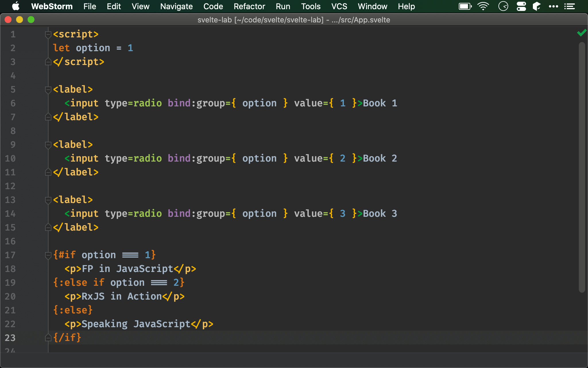This screenshot has width=588, height=368.
Task: Click 'type=radio' on line 10
Action: point(133,158)
